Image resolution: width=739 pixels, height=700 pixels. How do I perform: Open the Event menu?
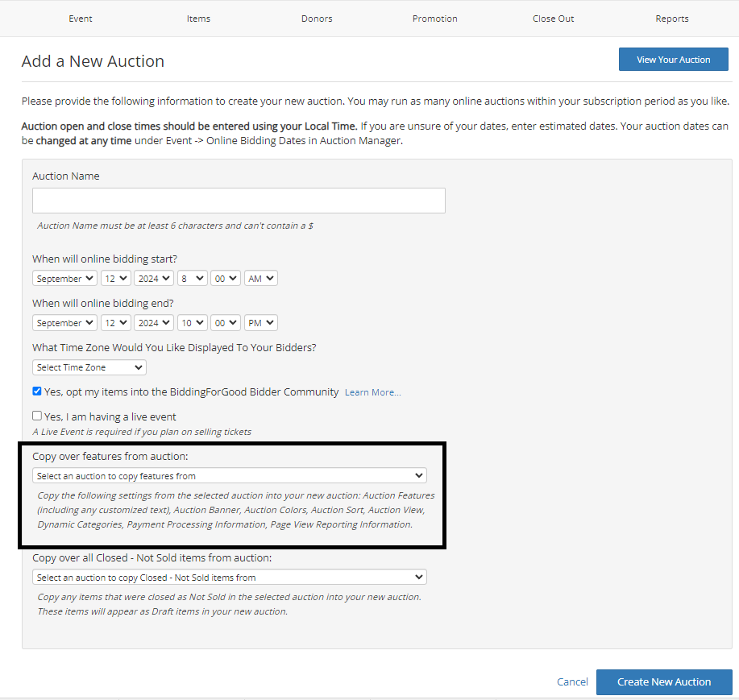(80, 19)
